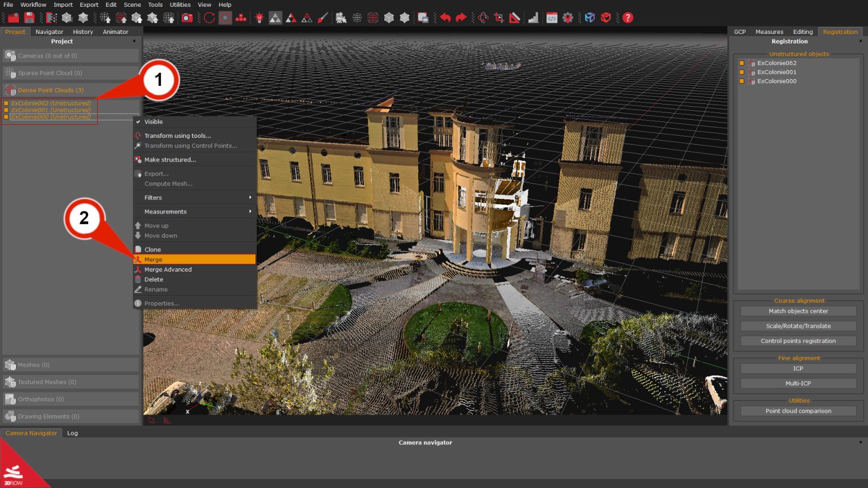Open the settings gear icon

pos(568,18)
